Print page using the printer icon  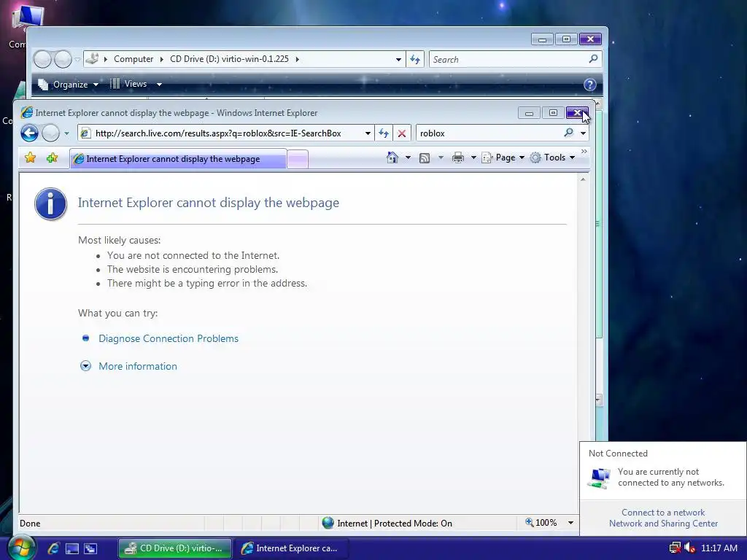[458, 157]
